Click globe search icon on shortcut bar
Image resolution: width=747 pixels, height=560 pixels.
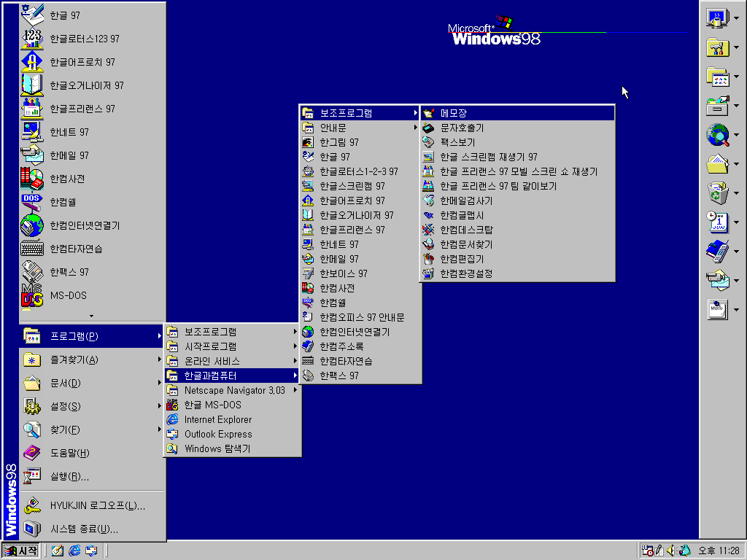(x=718, y=135)
